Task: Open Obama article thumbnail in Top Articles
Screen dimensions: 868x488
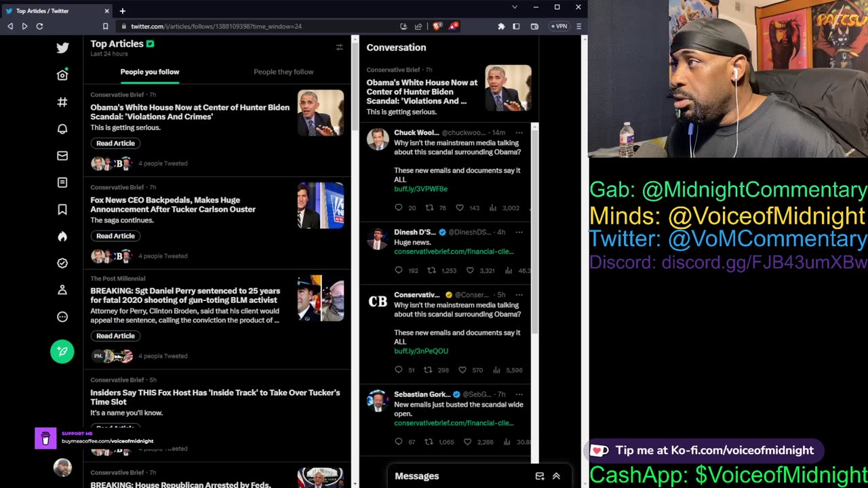Action: coord(321,113)
